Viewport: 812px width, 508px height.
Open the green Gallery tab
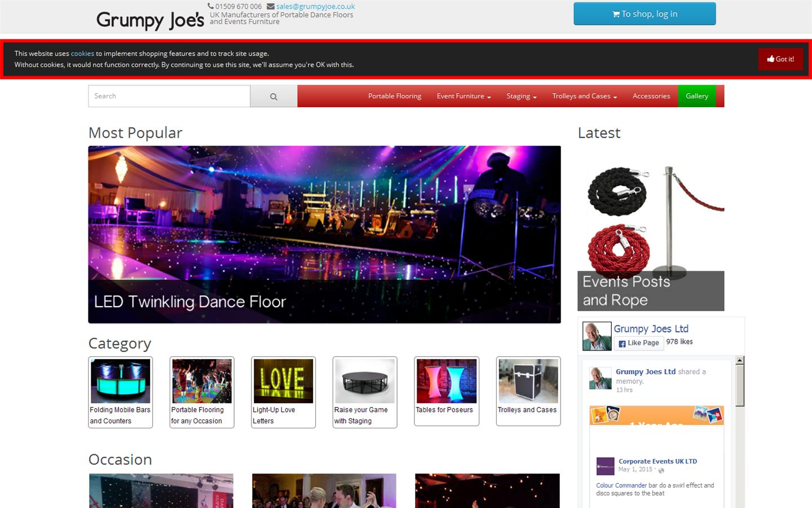click(x=697, y=96)
